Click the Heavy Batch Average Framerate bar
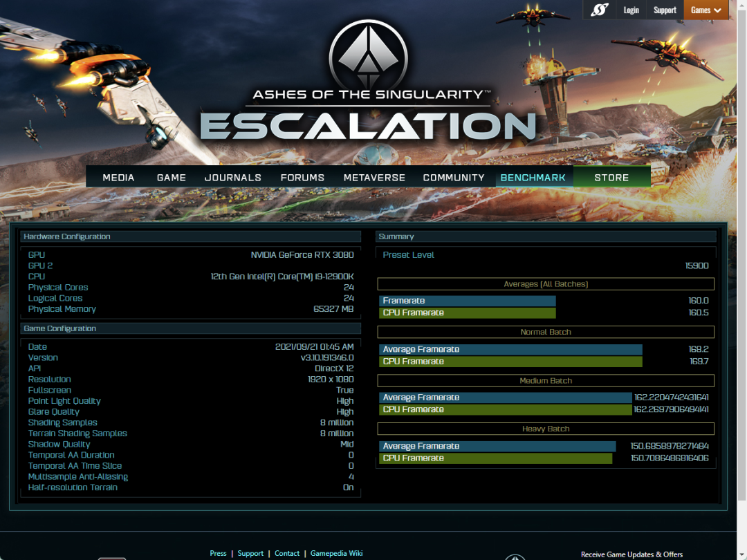Viewport: 747px width, 560px height. pos(497,446)
